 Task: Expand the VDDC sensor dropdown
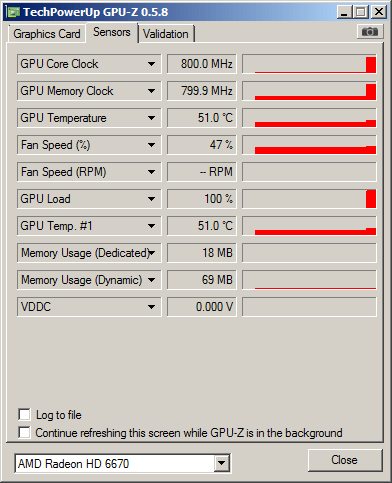(x=151, y=307)
